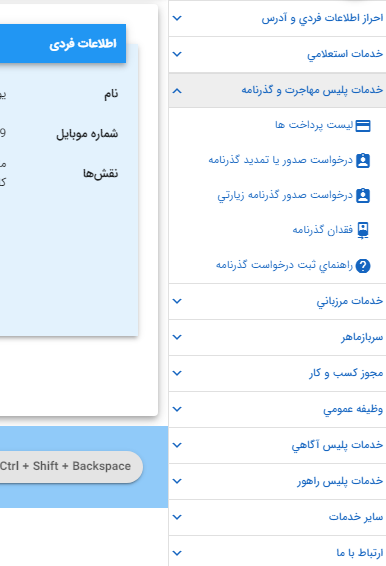Click the ID badge icon beside درخواست صدور يا تمديد گذرنامه

click(363, 161)
